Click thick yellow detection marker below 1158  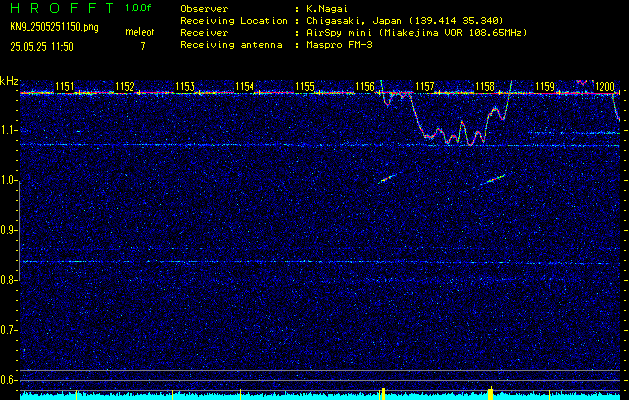click(490, 393)
